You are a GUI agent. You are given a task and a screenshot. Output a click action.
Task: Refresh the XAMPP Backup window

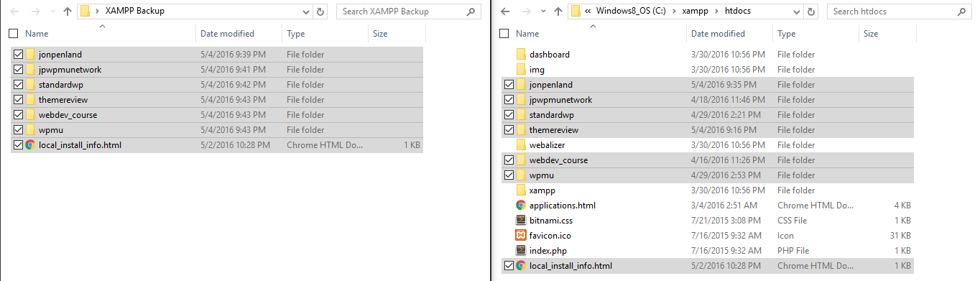pyautogui.click(x=320, y=11)
